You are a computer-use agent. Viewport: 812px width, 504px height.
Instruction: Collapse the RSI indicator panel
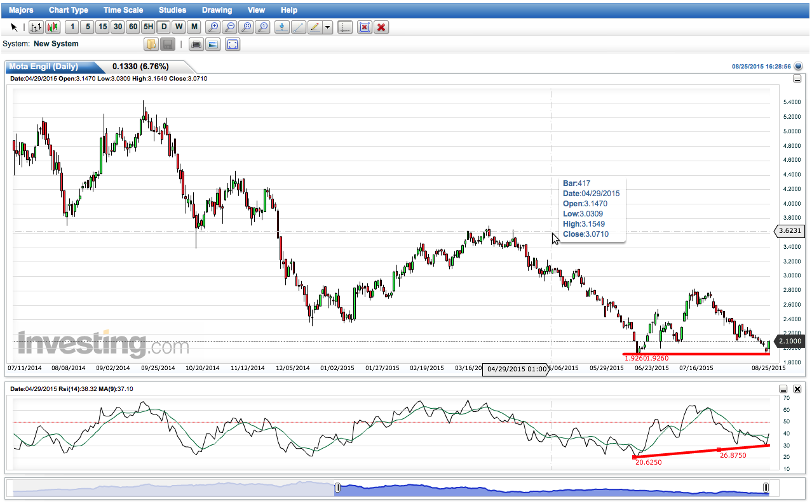(x=783, y=389)
